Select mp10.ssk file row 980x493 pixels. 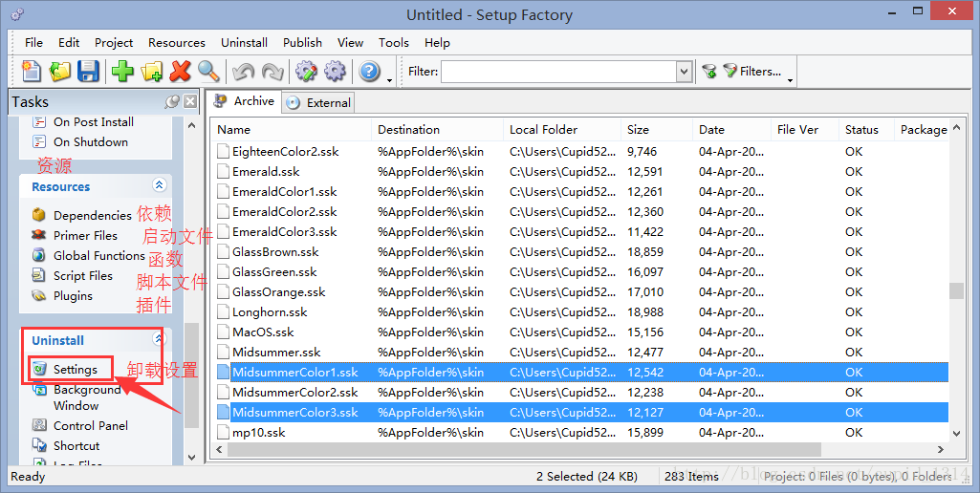(x=581, y=433)
